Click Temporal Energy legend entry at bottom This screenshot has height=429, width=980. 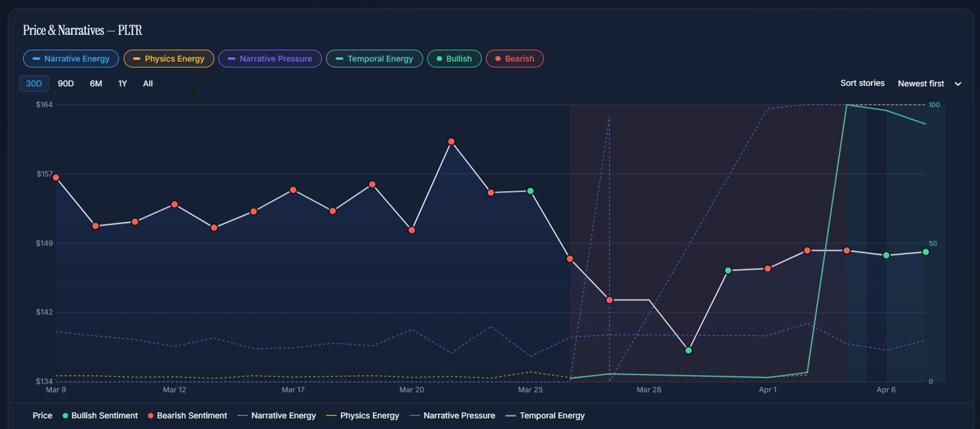545,415
